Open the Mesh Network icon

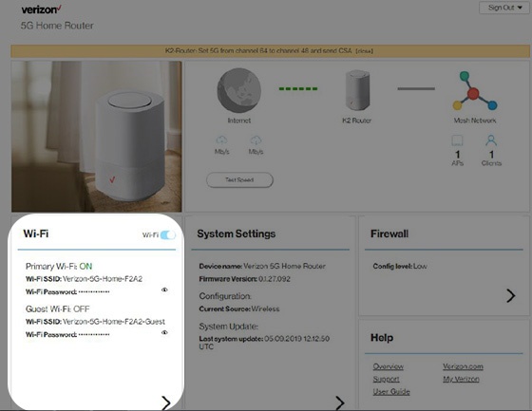474,91
